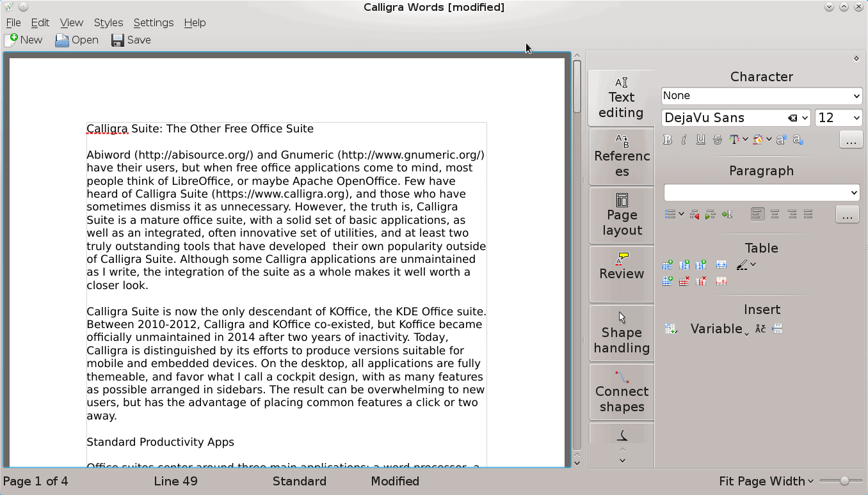Open more Paragraph options (...) button

tap(848, 214)
